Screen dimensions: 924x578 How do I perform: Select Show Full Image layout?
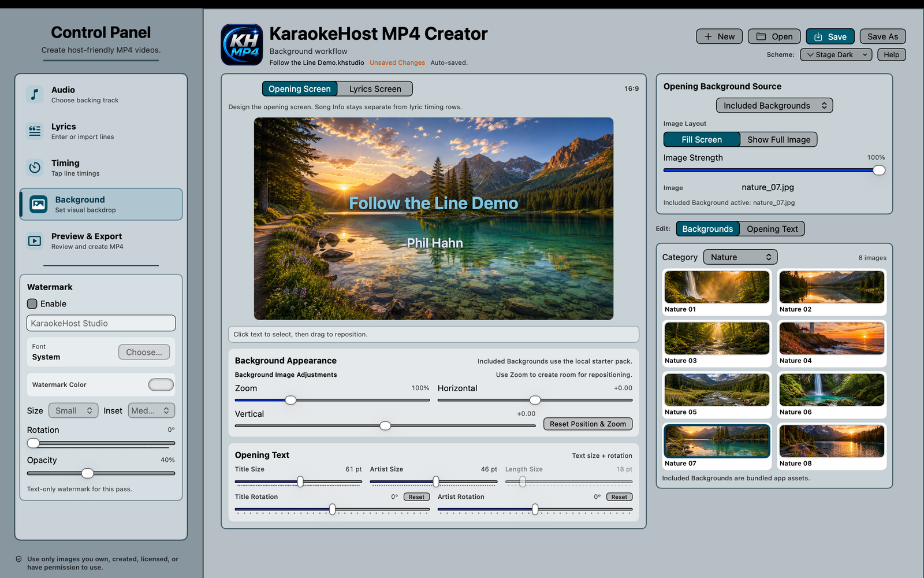[x=778, y=139]
